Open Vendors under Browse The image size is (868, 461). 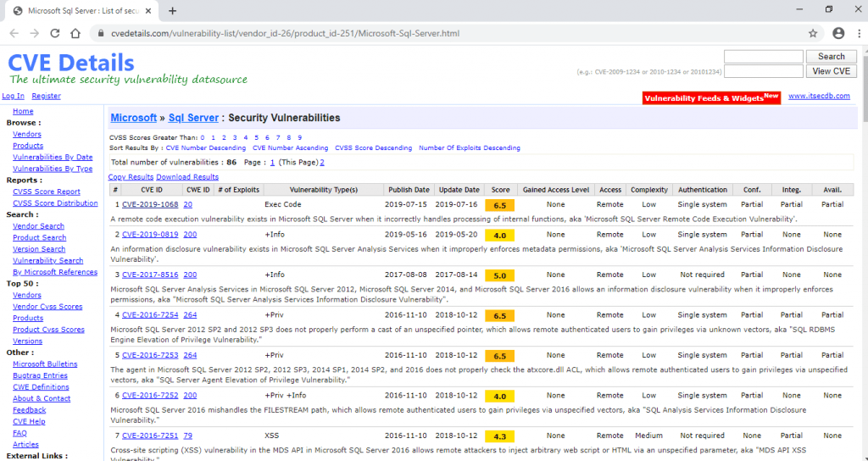tap(26, 134)
